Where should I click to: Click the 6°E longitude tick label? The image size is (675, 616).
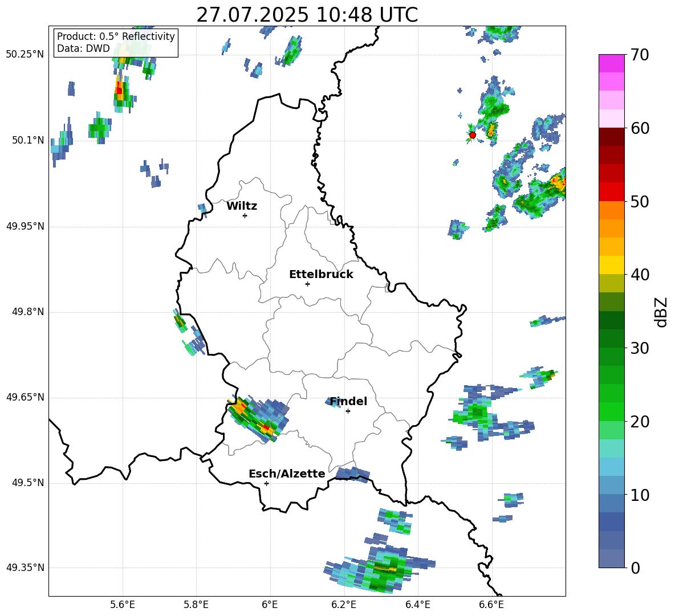click(x=270, y=605)
